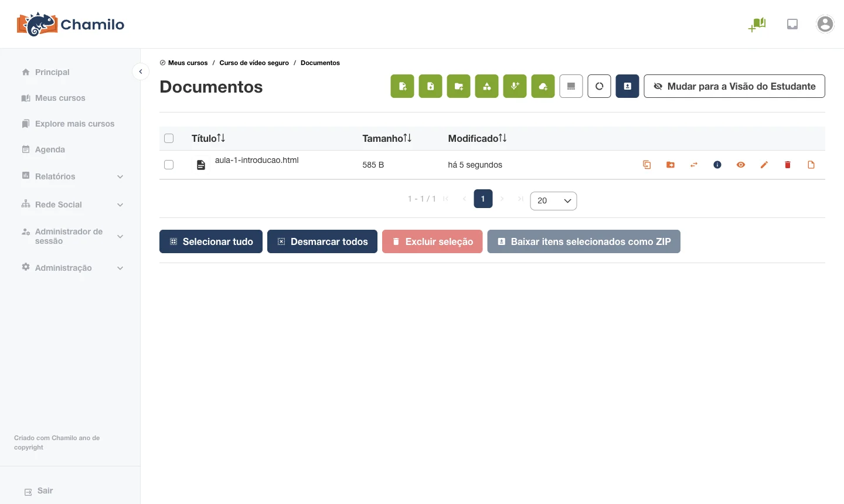Open the aula-1-introducao.html file name
The height and width of the screenshot is (504, 844).
click(257, 160)
